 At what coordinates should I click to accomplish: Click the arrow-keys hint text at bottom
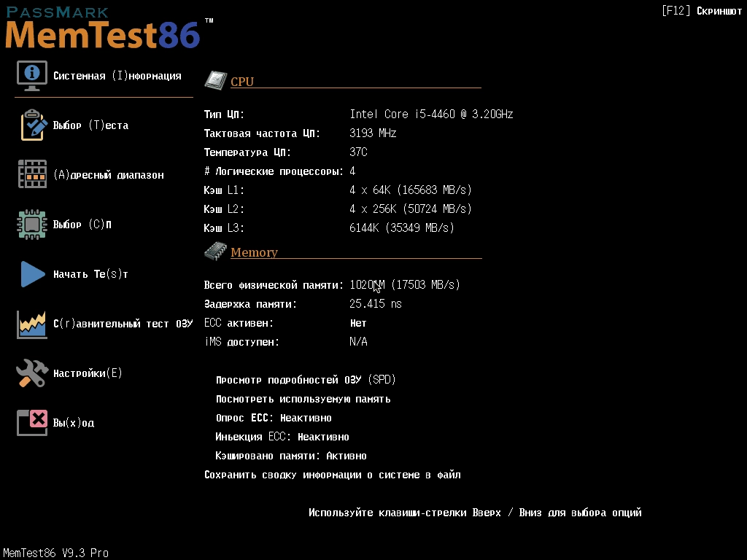[x=475, y=513]
